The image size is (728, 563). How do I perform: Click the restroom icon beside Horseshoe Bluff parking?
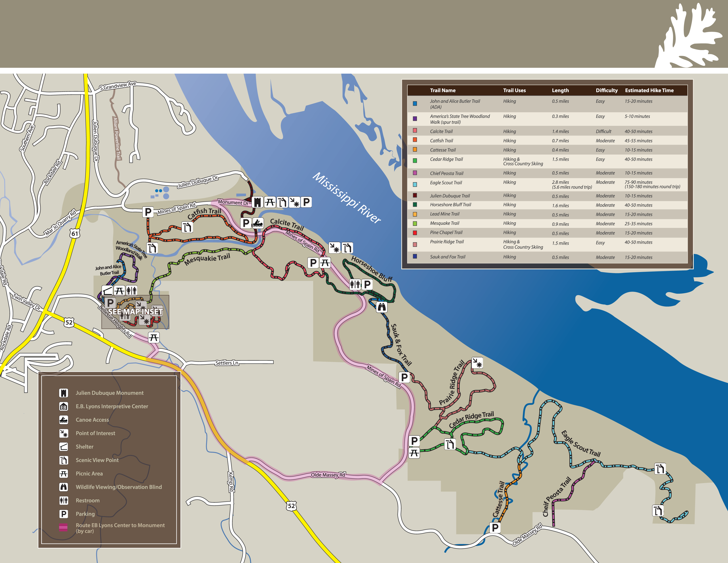point(355,284)
